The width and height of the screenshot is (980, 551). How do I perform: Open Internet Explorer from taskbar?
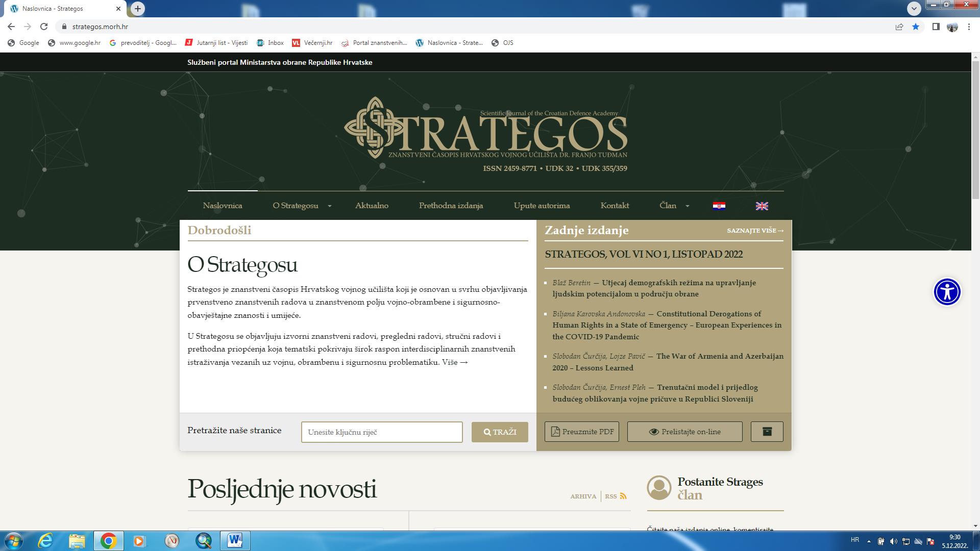pyautogui.click(x=46, y=541)
